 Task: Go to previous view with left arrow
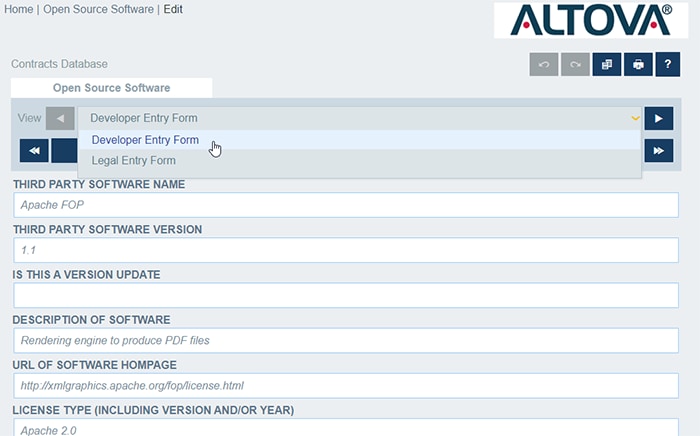pyautogui.click(x=60, y=118)
